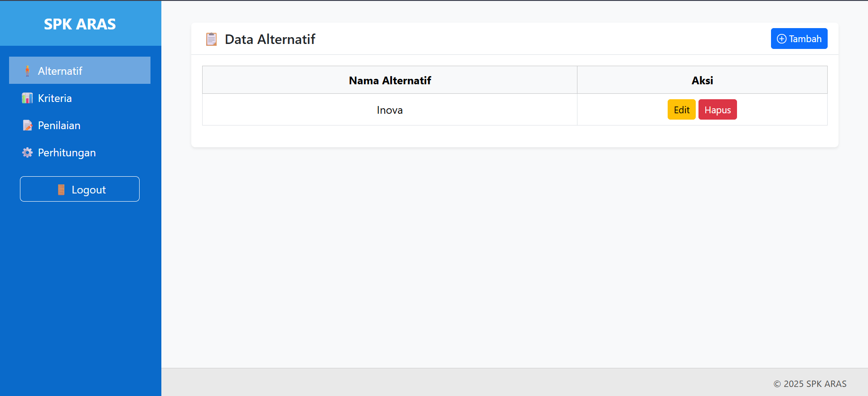
Task: Add a new alternatif with Tambah
Action: 799,39
